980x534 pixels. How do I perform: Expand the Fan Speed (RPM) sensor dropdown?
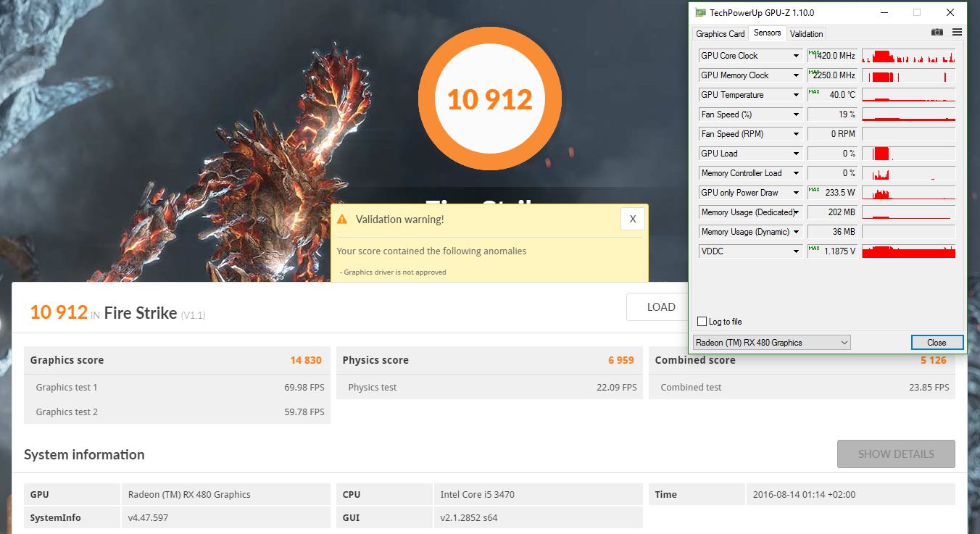pos(796,134)
